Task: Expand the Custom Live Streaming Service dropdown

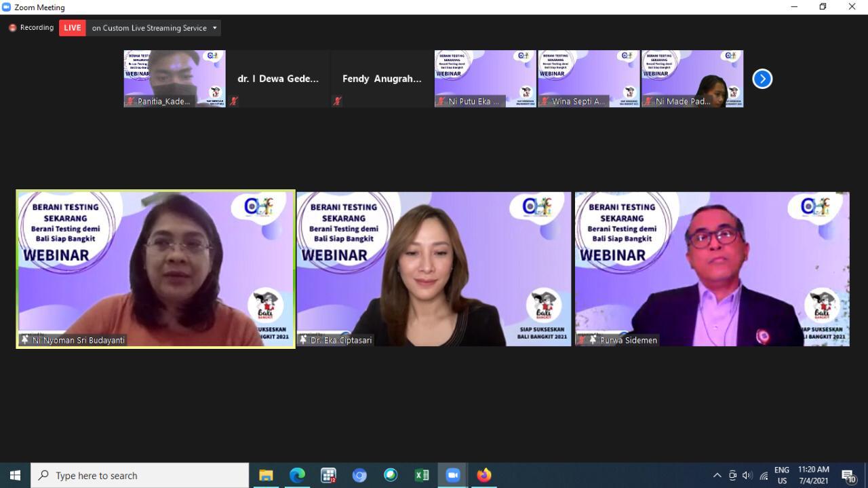Action: coord(215,28)
